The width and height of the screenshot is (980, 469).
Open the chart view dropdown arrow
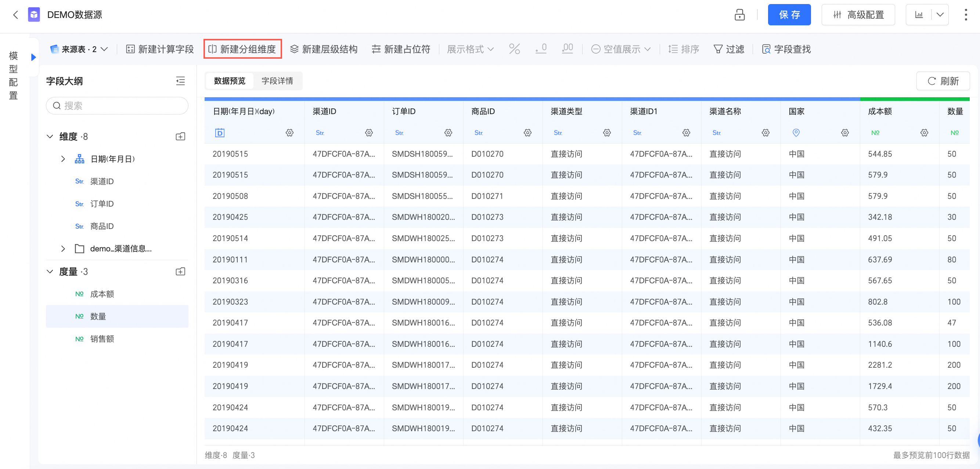click(x=940, y=15)
